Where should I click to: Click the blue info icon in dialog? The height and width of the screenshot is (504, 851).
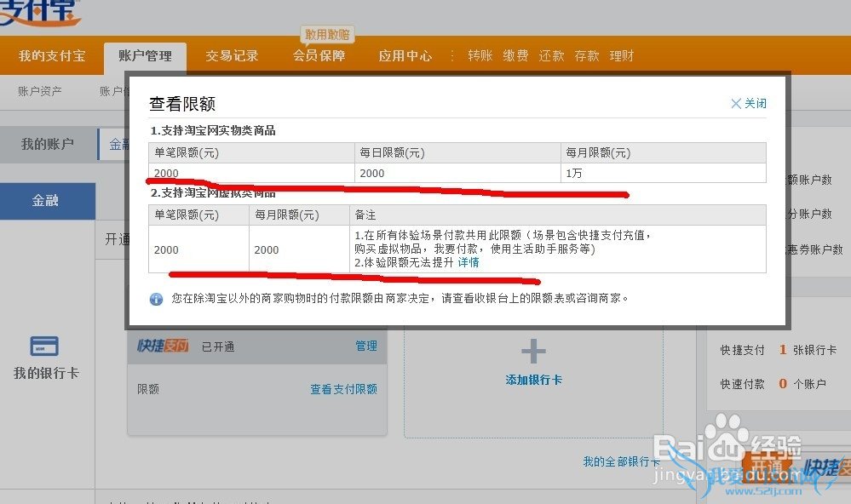(x=156, y=299)
